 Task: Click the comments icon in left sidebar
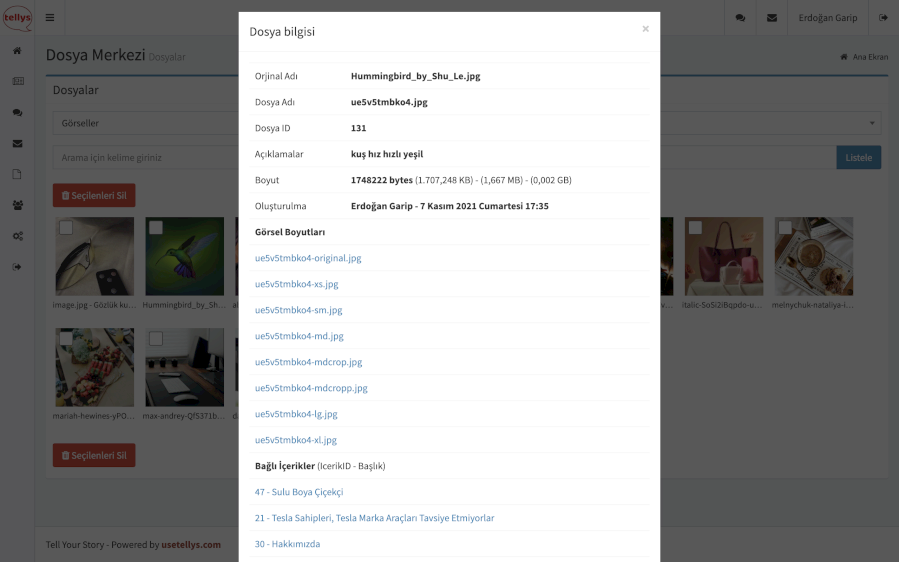point(17,113)
